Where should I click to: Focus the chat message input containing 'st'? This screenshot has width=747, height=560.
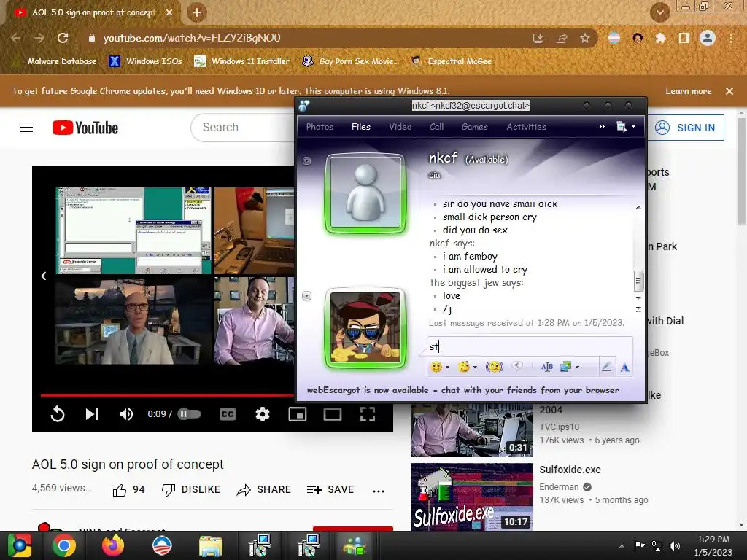(x=530, y=346)
